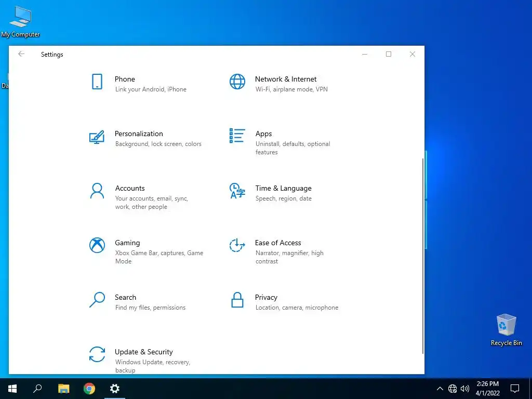Click 'Link your Android, iPhone' text
The height and width of the screenshot is (399, 532).
tap(151, 89)
